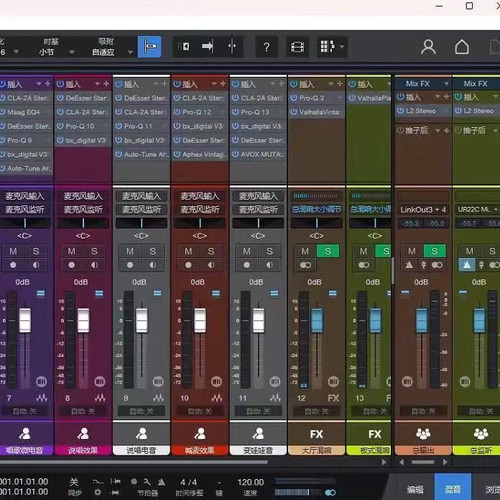Mute channel 10
Viewport: 500px width, 500px height.
point(188,251)
